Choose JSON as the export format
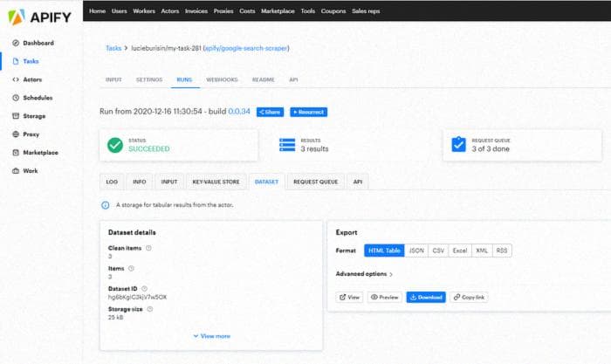611x364 pixels. tap(417, 251)
